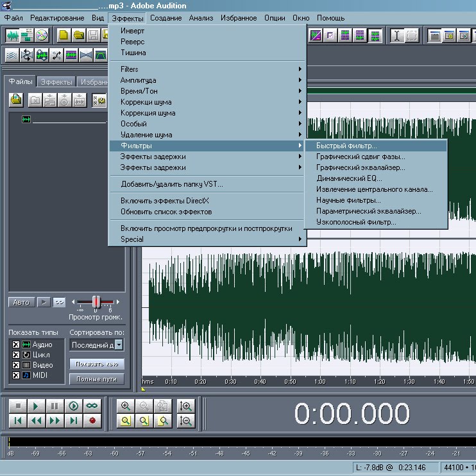Uncheck the Цикл type checkbox
The image size is (476, 476).
click(16, 355)
